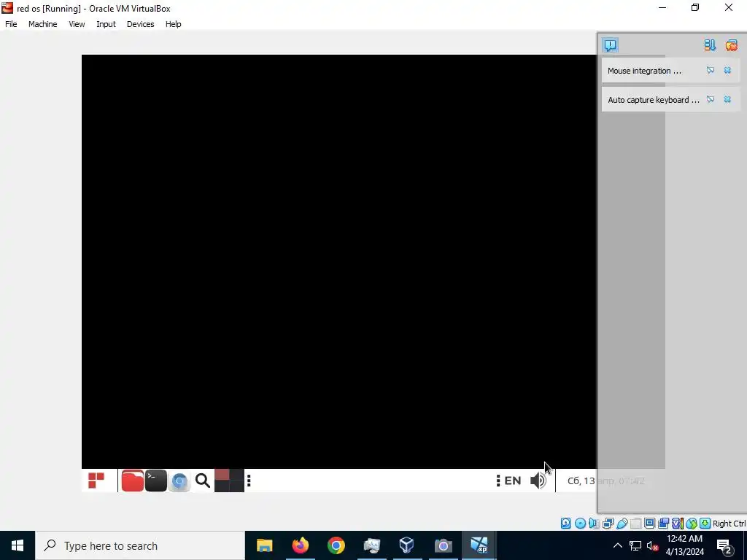Click the USB devices status icon
The height and width of the screenshot is (560, 747).
point(622,524)
